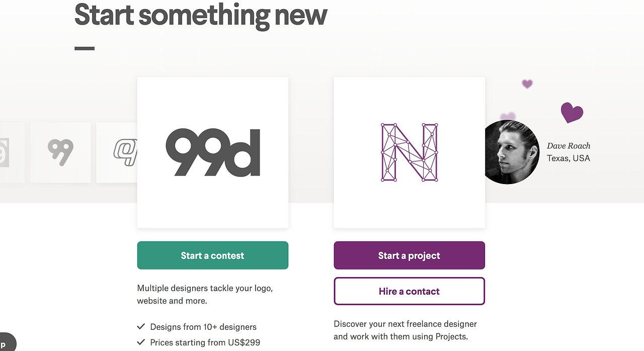Click the Start something new heading
The image size is (644, 351).
[201, 14]
